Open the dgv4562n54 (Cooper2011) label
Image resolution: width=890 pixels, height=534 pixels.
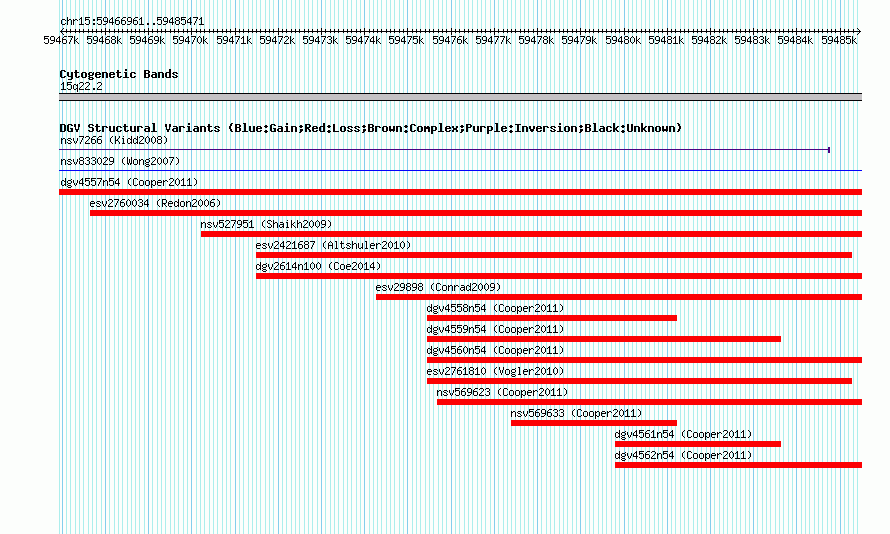(683, 455)
